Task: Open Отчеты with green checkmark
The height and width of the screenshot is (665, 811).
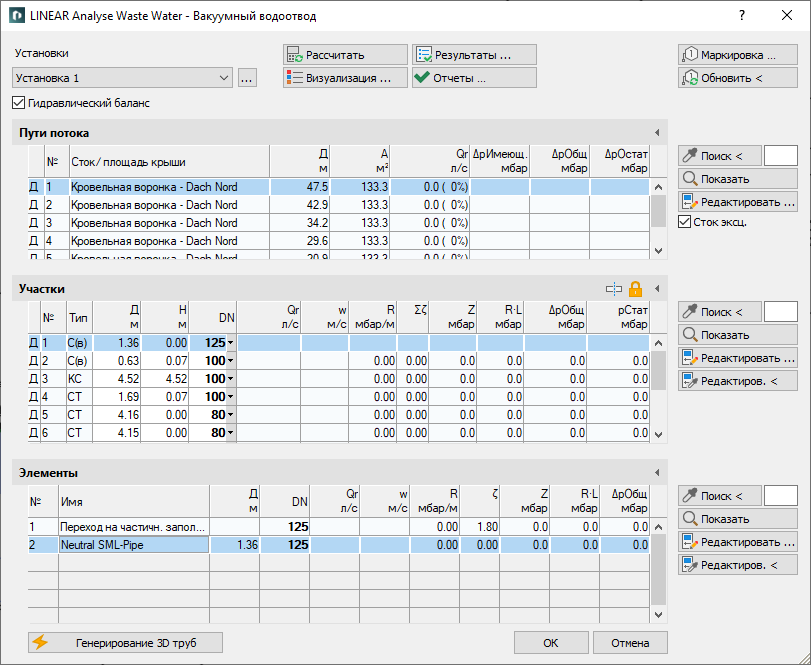Action: (474, 78)
